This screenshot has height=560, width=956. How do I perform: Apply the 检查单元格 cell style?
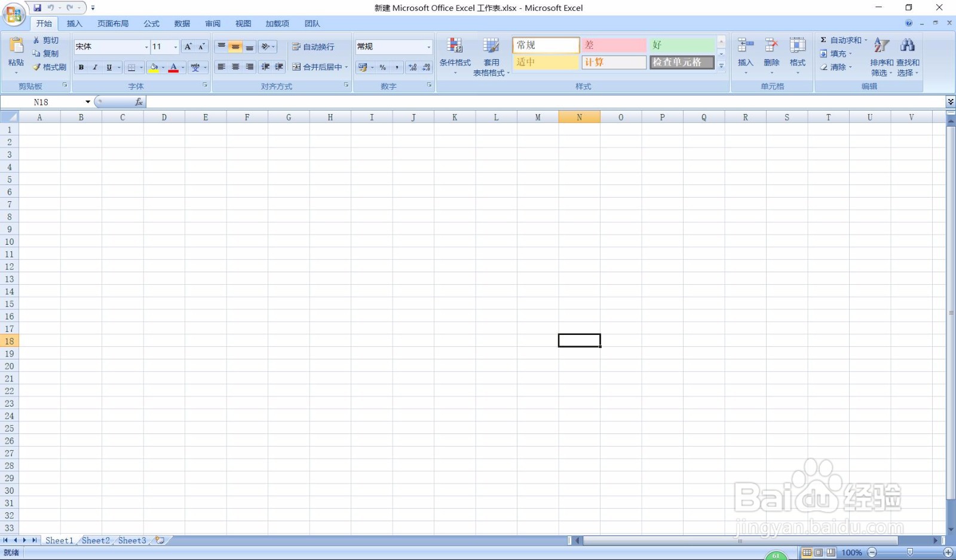[682, 62]
